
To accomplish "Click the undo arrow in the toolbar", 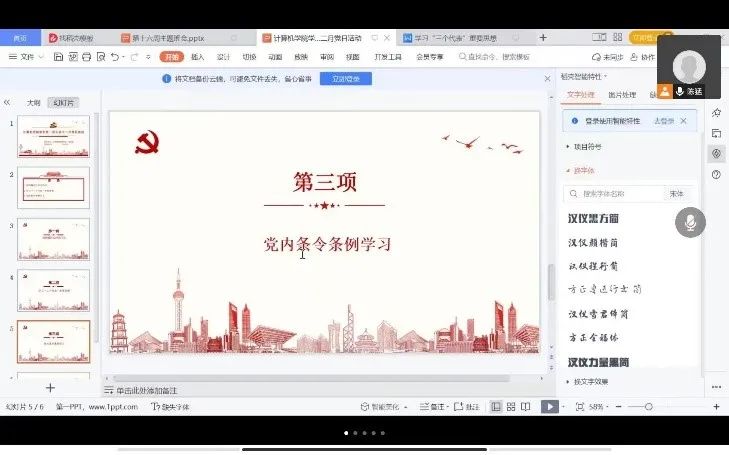I will pyautogui.click(x=116, y=58).
